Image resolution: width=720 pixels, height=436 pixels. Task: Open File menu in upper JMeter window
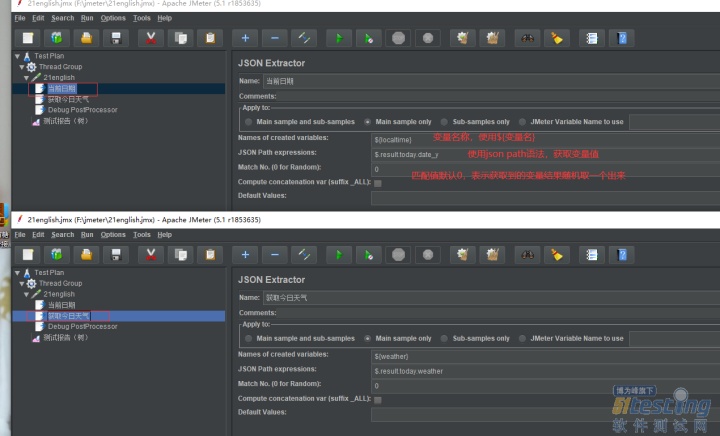[x=20, y=18]
